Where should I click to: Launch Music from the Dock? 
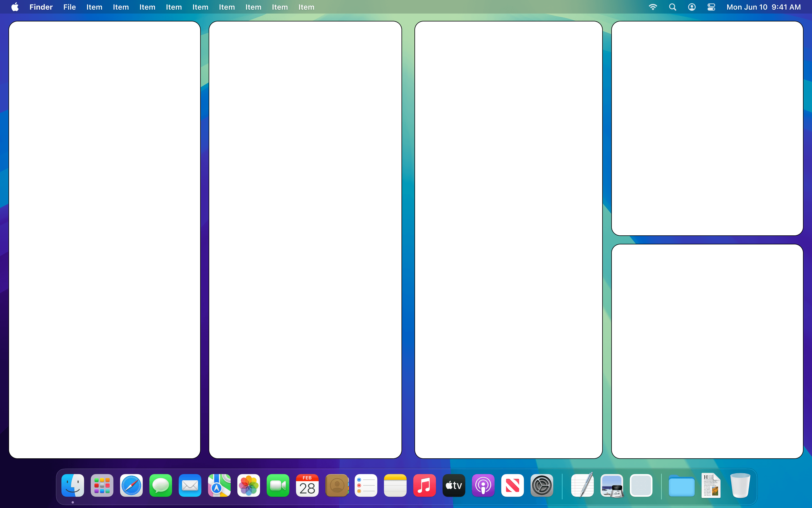424,485
